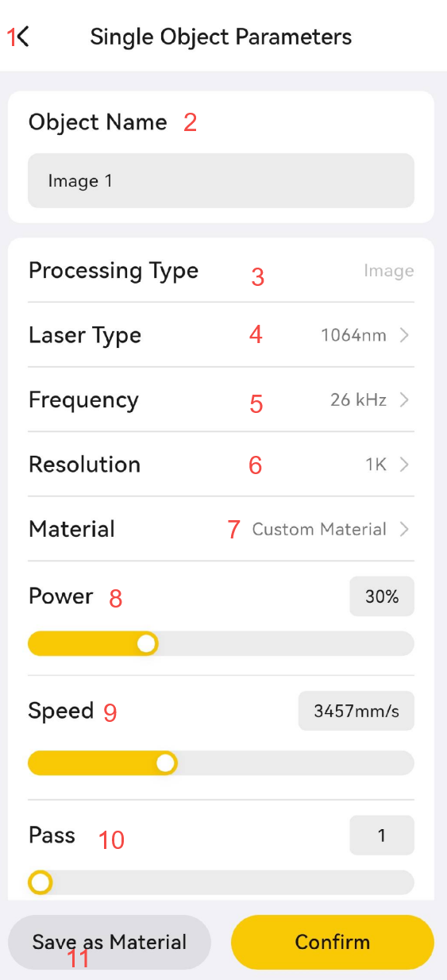Click the Power slider handle

tap(146, 643)
